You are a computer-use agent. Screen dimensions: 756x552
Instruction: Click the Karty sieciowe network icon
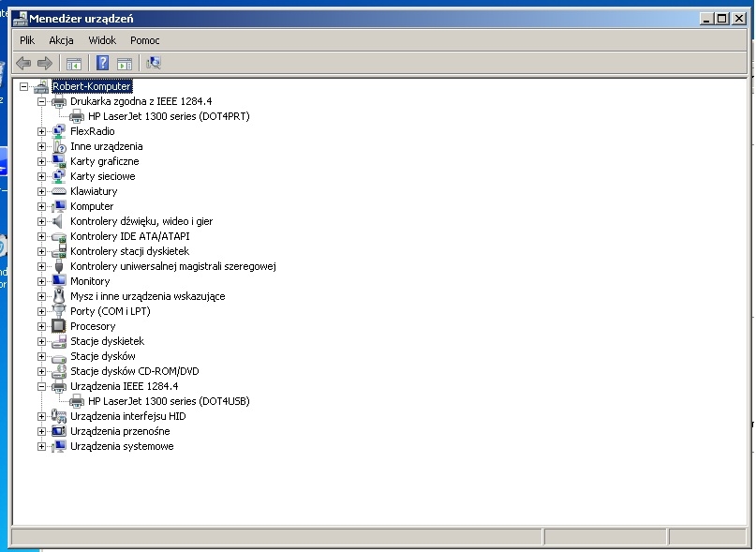(59, 176)
